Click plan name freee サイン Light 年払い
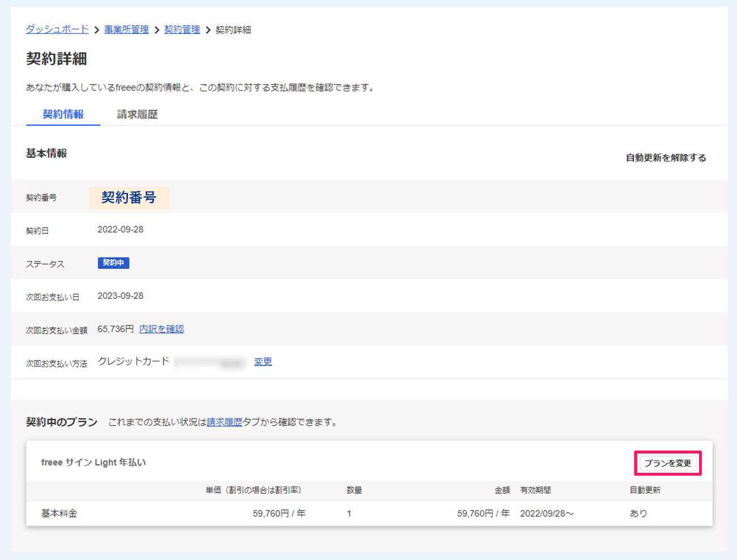This screenshot has height=560, width=737. (93, 463)
